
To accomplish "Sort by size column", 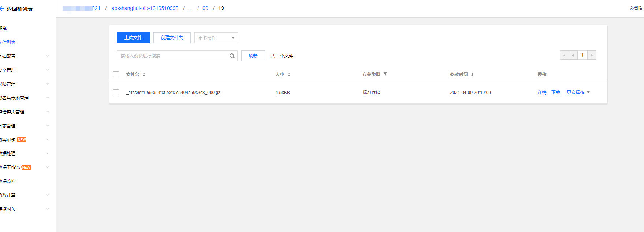I will click(x=289, y=75).
